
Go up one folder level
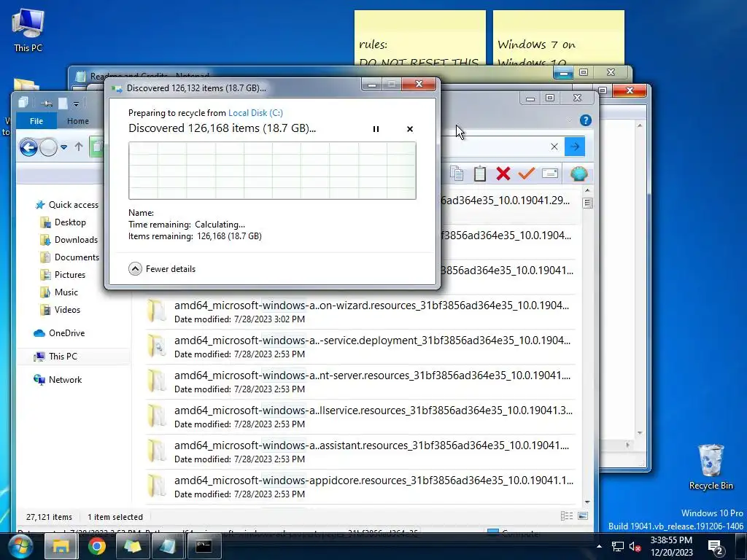pos(79,147)
